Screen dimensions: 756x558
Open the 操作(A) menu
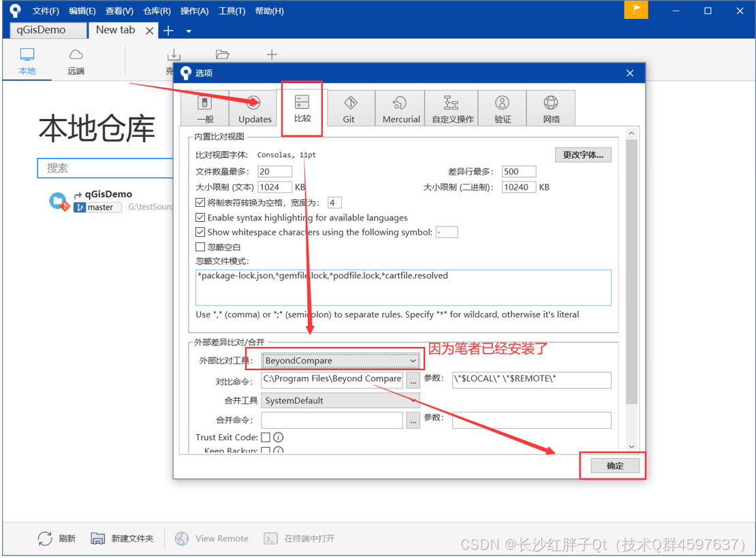pyautogui.click(x=195, y=11)
